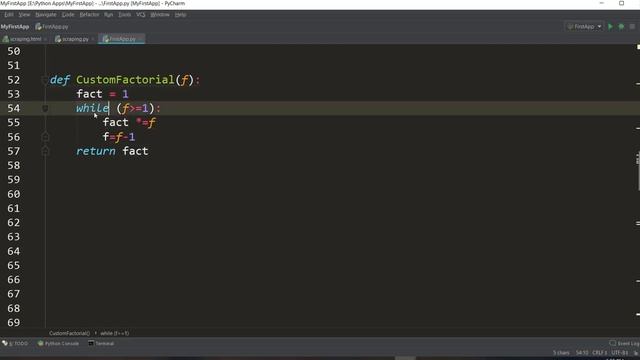The width and height of the screenshot is (640, 360).
Task: Open the TODO tool window
Action: [16, 344]
